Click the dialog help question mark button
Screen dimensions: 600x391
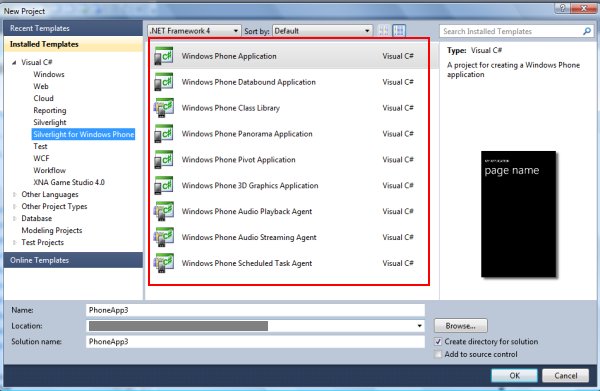pos(562,8)
